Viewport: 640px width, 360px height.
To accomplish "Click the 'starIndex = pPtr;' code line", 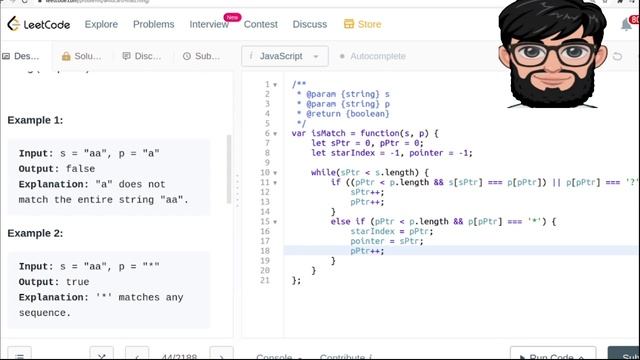I will [391, 231].
